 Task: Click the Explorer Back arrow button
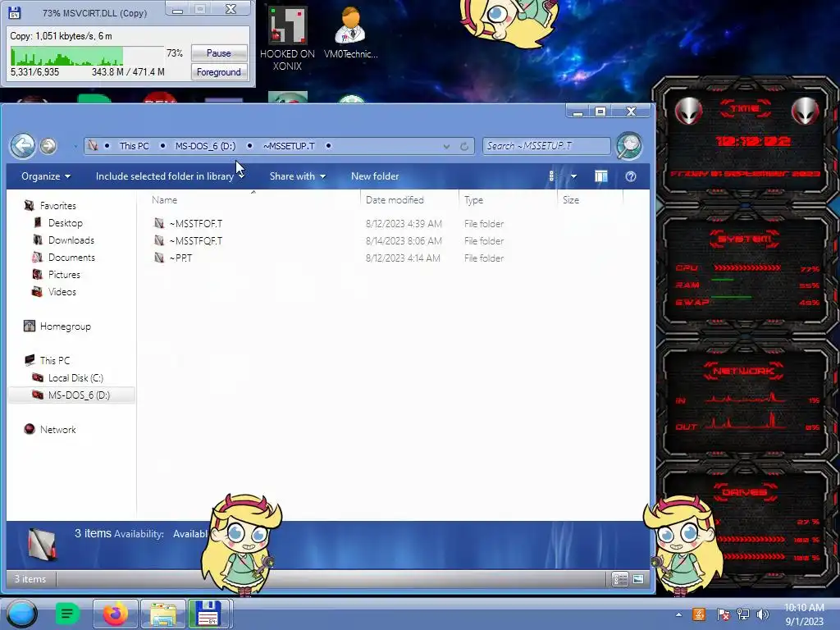pyautogui.click(x=23, y=145)
